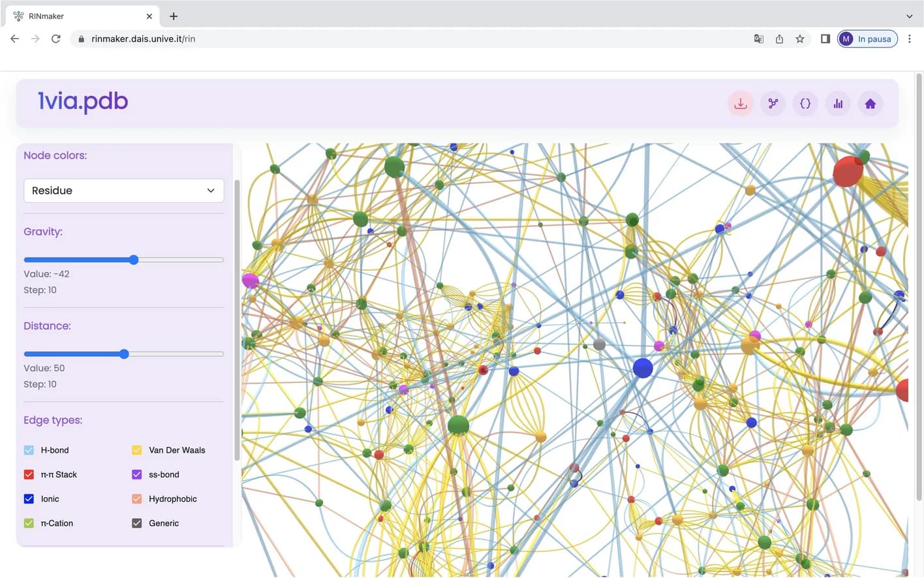924x578 pixels.
Task: Open the graph network view icon
Action: [x=773, y=104]
